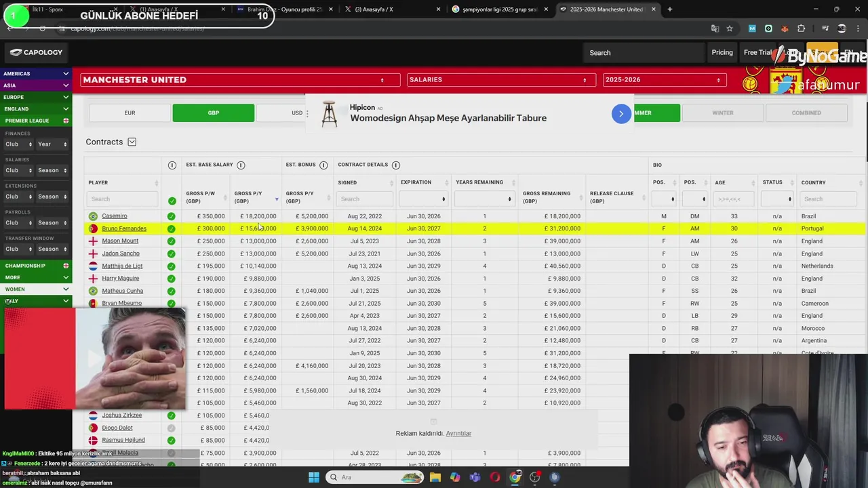This screenshot has height=488, width=868.
Task: Open info icon next to Est. Bonus
Action: 323,165
